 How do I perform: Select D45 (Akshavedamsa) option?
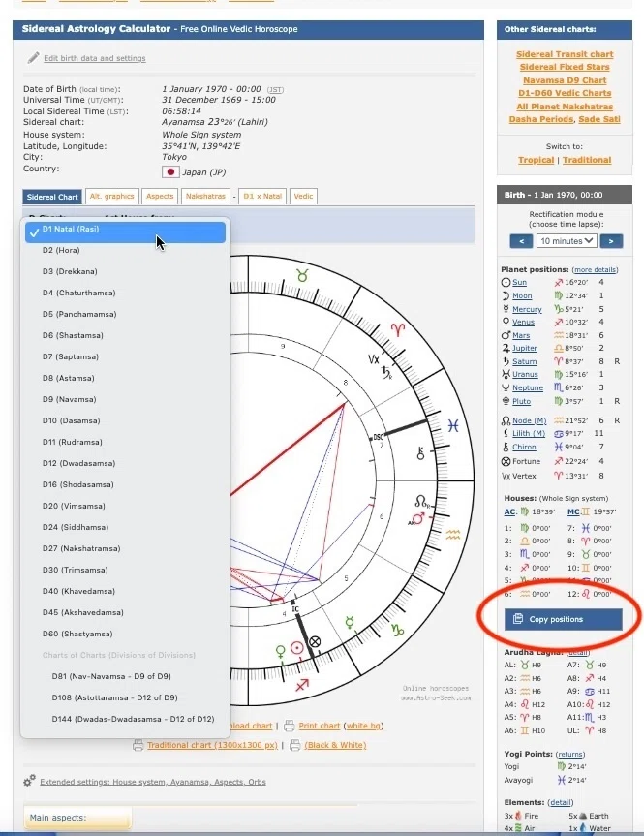point(125,612)
